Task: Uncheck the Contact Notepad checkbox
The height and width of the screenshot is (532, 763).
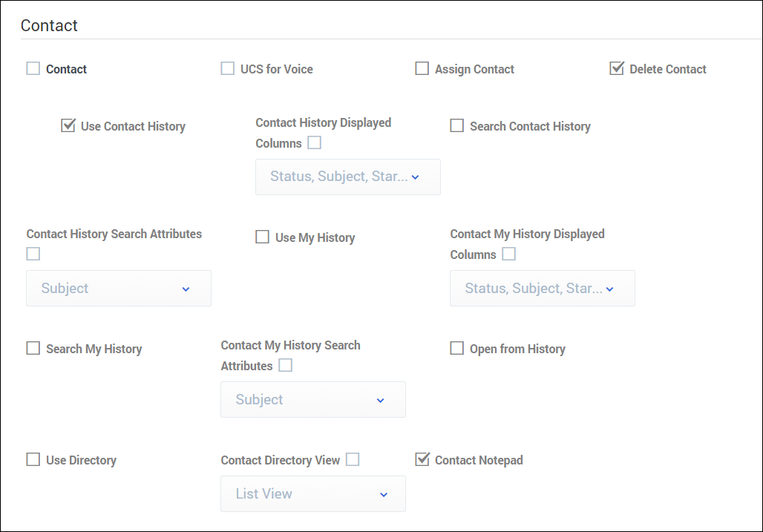Action: pos(422,460)
